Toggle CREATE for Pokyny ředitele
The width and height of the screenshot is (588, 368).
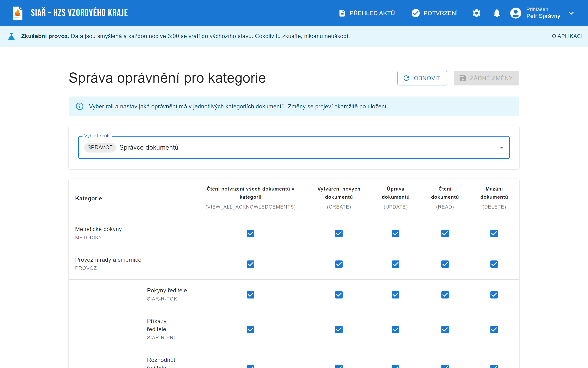tap(339, 295)
